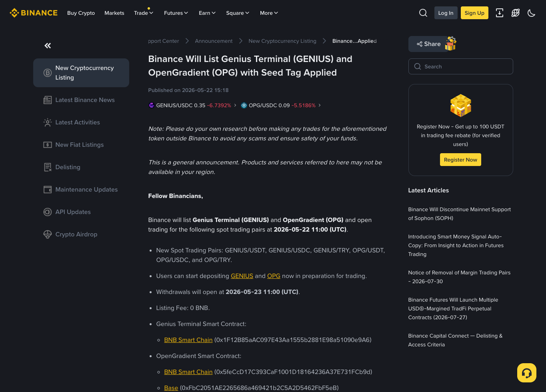Image resolution: width=546 pixels, height=392 pixels.
Task: Select Maintenance Updates in sidebar
Action: 81,190
